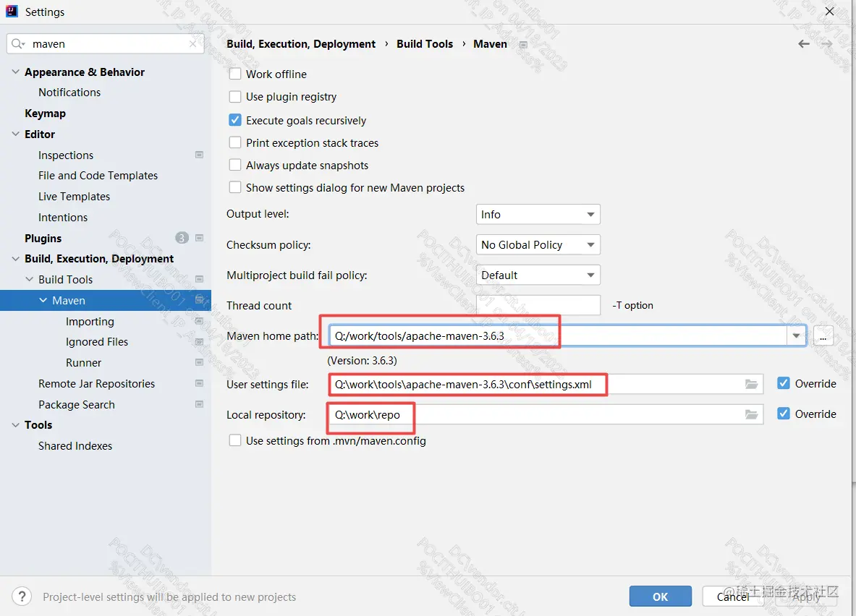Enable Work offline checkbox

tap(234, 74)
